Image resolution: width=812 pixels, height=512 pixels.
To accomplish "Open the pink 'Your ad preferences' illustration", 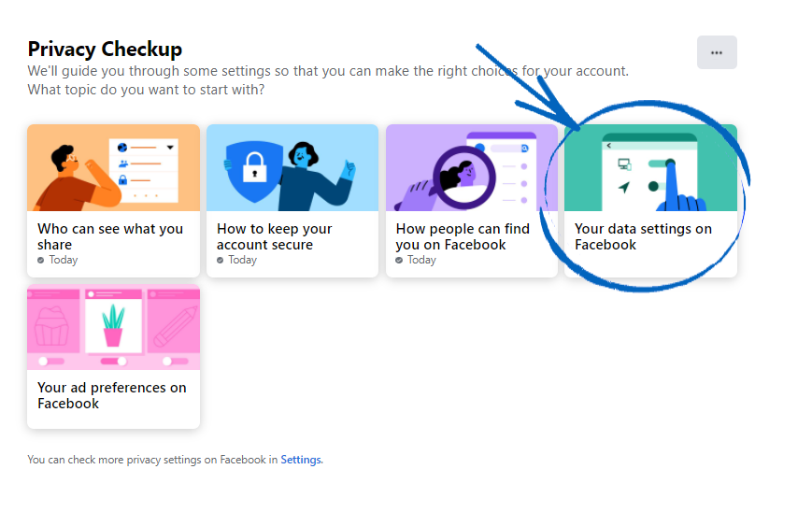I will (x=113, y=327).
